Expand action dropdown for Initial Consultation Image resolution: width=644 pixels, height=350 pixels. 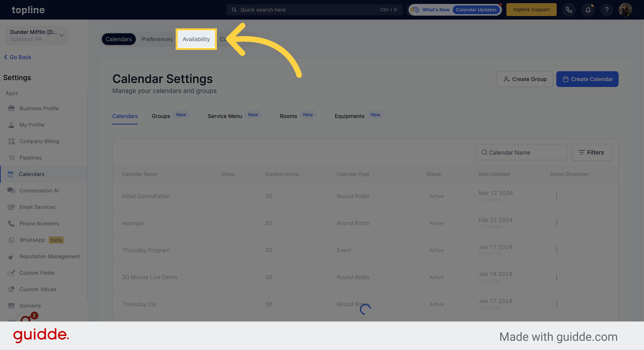557,196
